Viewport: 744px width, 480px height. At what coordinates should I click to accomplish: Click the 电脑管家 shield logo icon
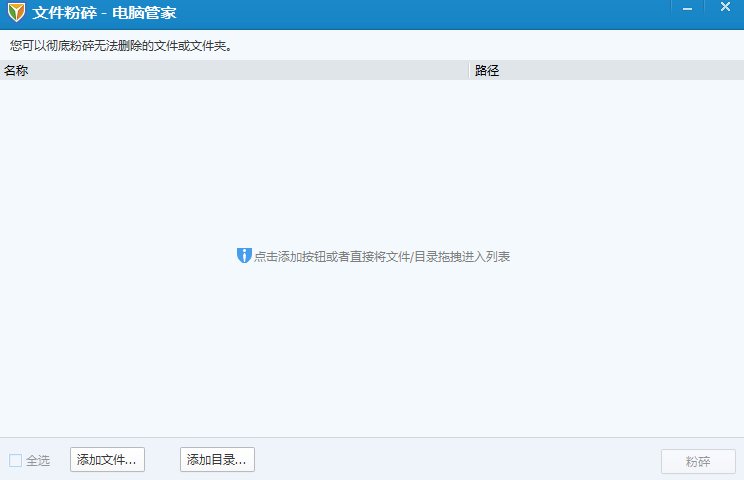tap(16, 12)
